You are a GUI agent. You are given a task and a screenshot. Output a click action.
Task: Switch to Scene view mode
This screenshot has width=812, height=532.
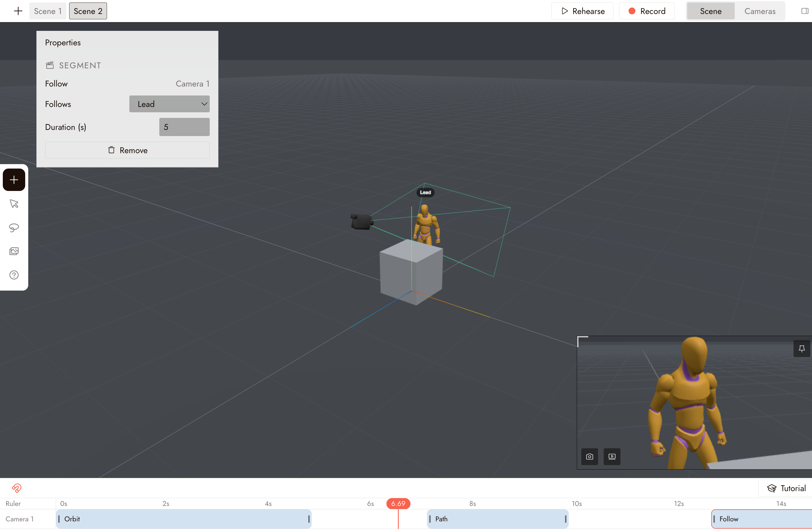(x=711, y=11)
